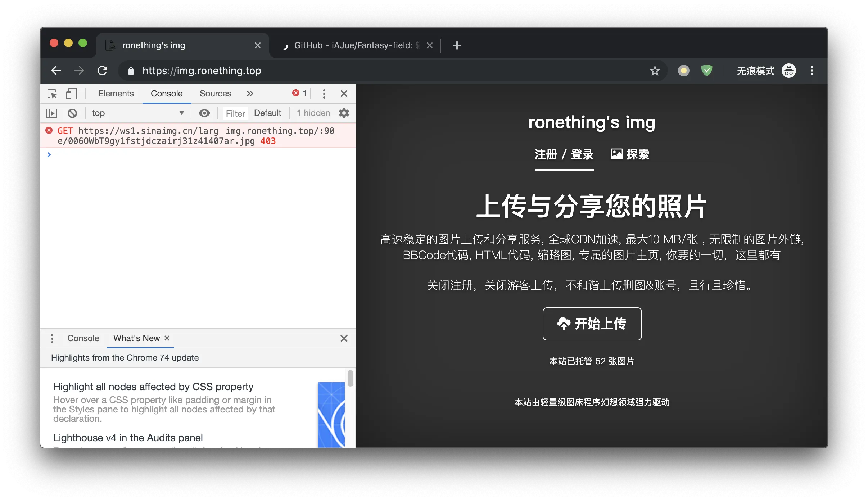Open DevTools customize three-dot menu
868x501 pixels.
click(x=324, y=94)
